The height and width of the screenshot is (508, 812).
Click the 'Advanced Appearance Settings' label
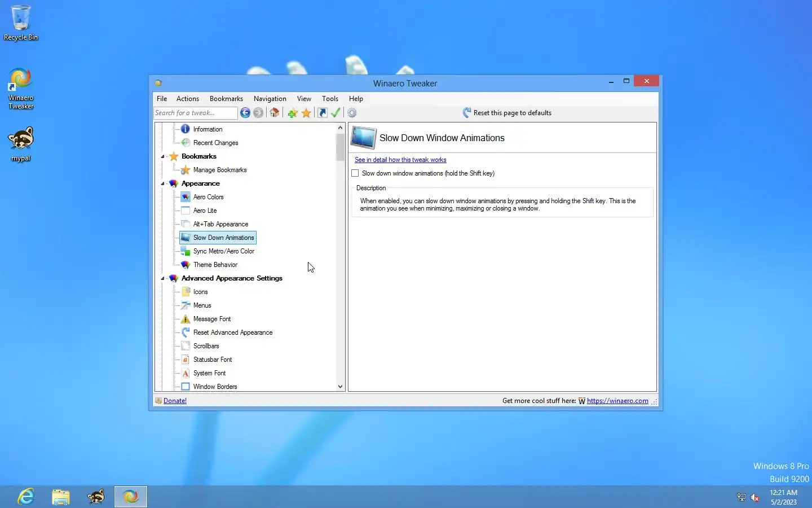(232, 278)
